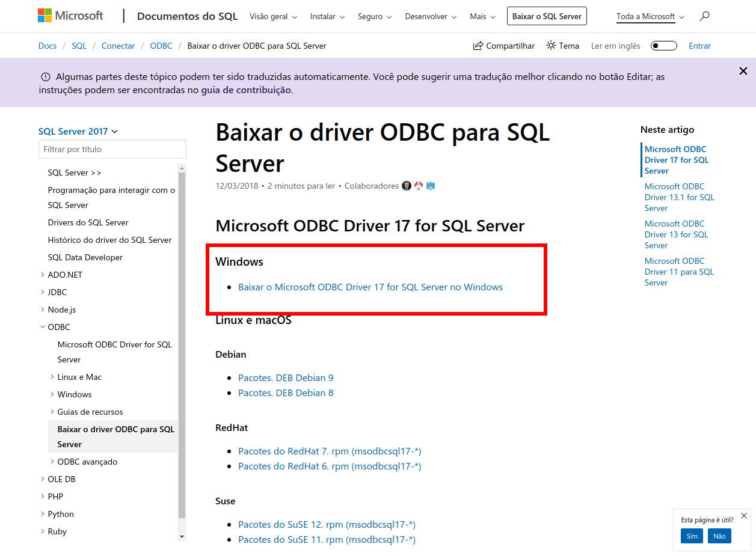Viewport: 756px width, 556px height.
Task: Open 'SQL Server >>' sidebar item
Action: pyautogui.click(x=75, y=173)
